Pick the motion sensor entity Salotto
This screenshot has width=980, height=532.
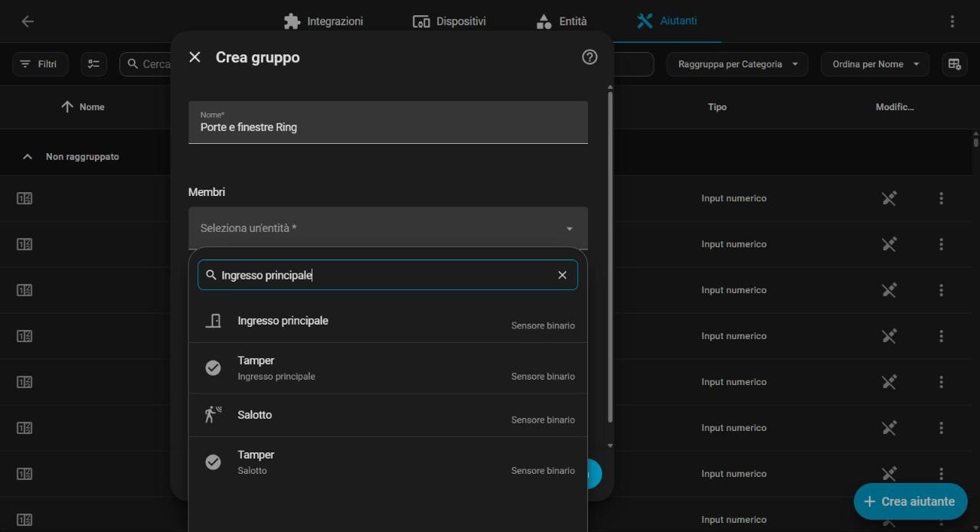(388, 415)
